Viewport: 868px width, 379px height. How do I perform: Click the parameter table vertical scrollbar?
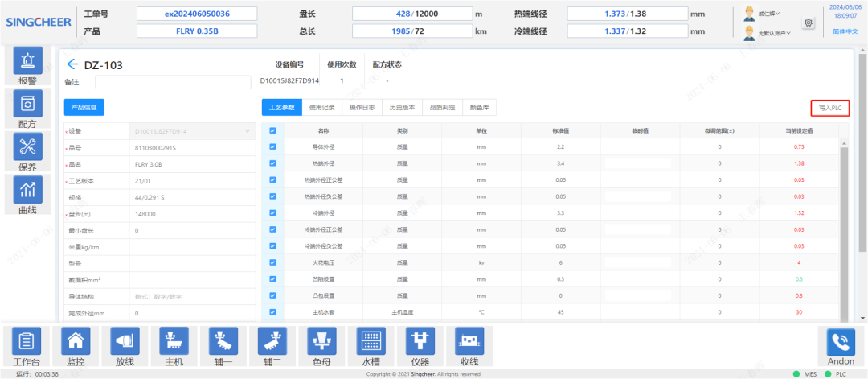844,234
